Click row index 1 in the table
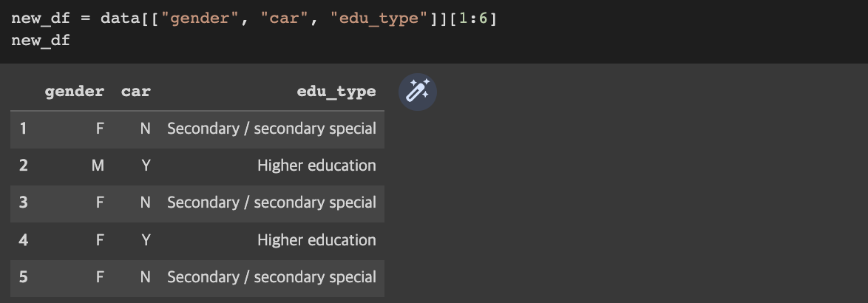Screen dimensions: 868x303 coord(23,129)
